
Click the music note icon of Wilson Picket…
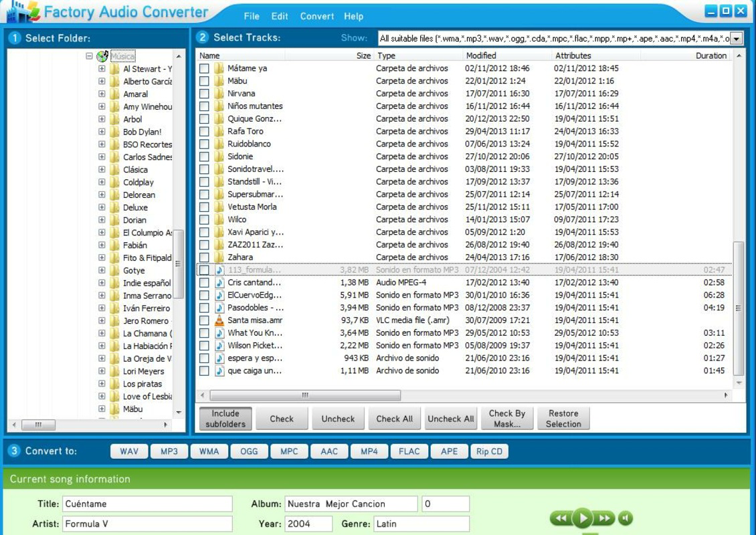219,345
